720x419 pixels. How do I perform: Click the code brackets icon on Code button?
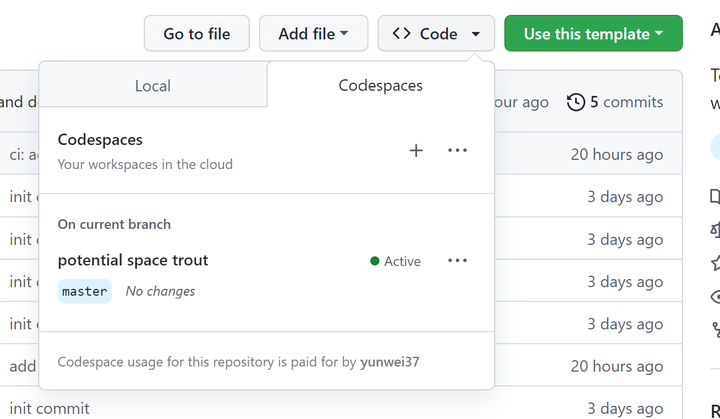pyautogui.click(x=401, y=34)
